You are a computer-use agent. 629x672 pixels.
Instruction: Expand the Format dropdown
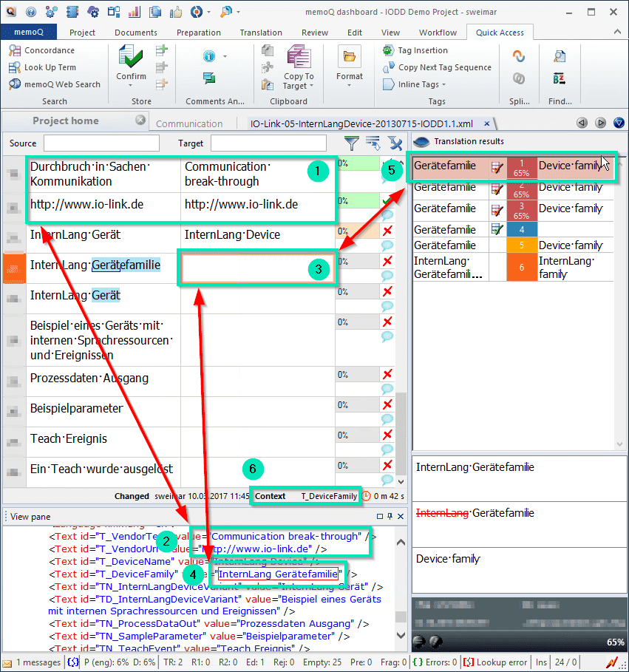click(x=349, y=85)
